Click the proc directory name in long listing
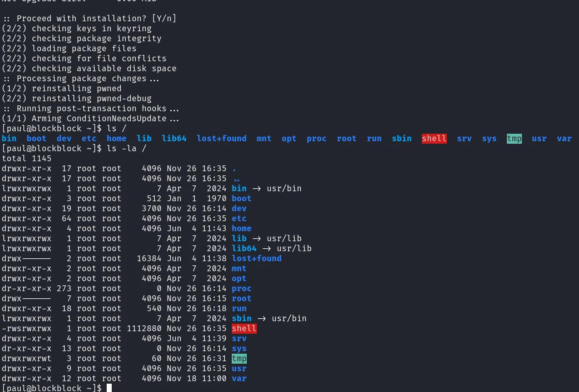Image resolution: width=579 pixels, height=392 pixels. click(242, 288)
